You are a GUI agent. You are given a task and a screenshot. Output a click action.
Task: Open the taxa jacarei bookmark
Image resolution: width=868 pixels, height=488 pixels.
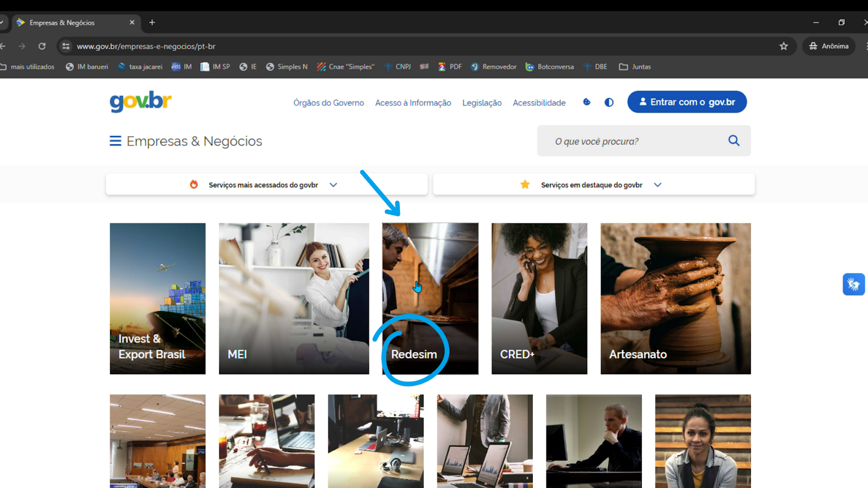[x=140, y=67]
